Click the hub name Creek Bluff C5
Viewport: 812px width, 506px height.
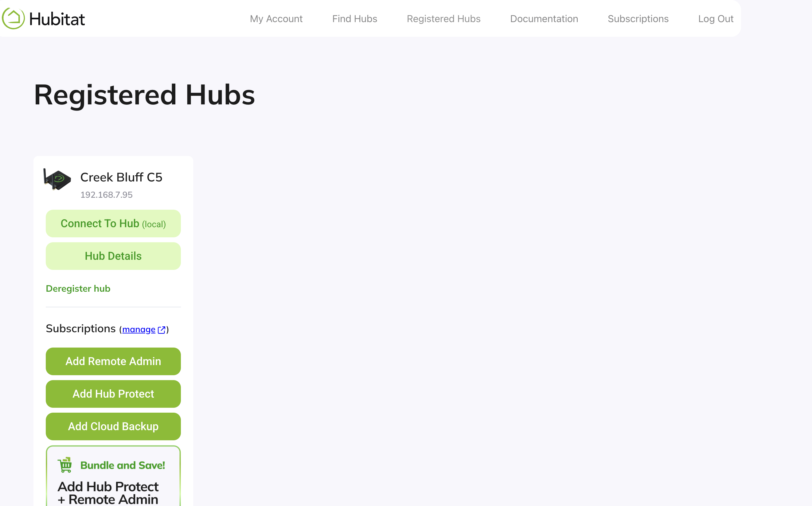point(121,177)
